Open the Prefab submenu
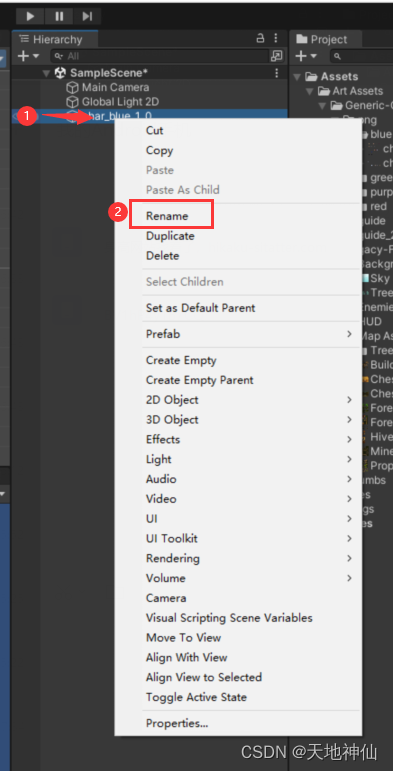 tap(238, 334)
